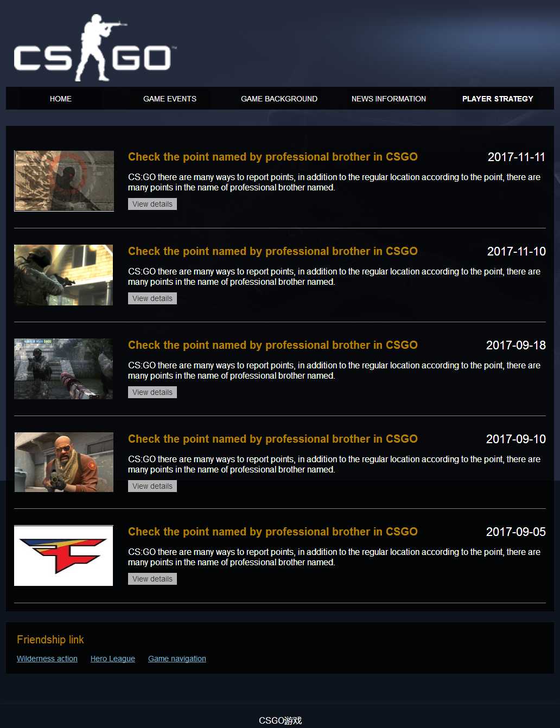Open the FaZe Clan logo thumbnail
560x728 pixels.
63,555
